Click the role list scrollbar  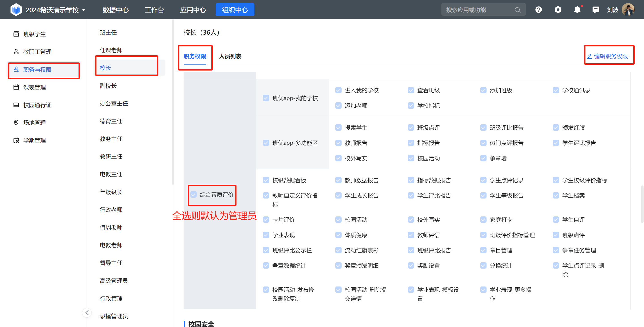point(172,102)
